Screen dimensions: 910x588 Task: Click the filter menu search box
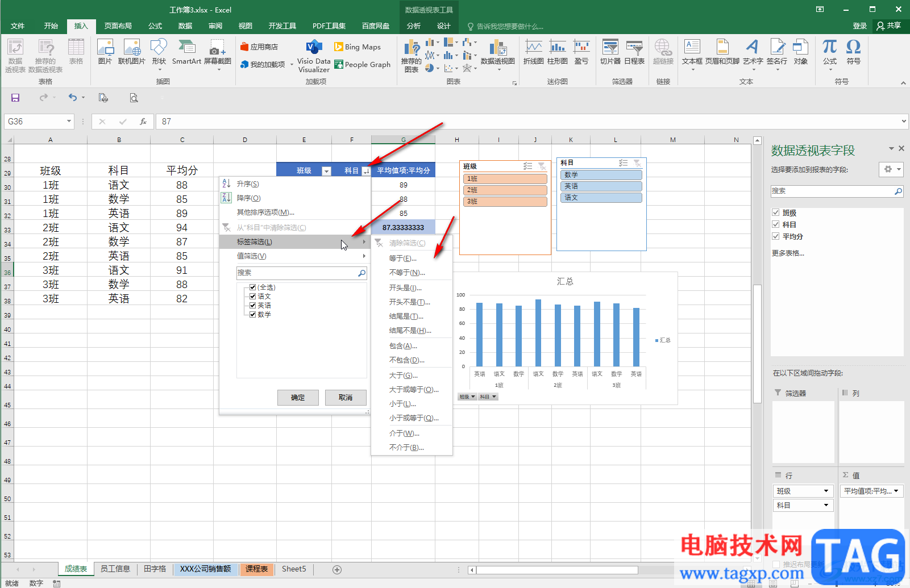pos(302,273)
